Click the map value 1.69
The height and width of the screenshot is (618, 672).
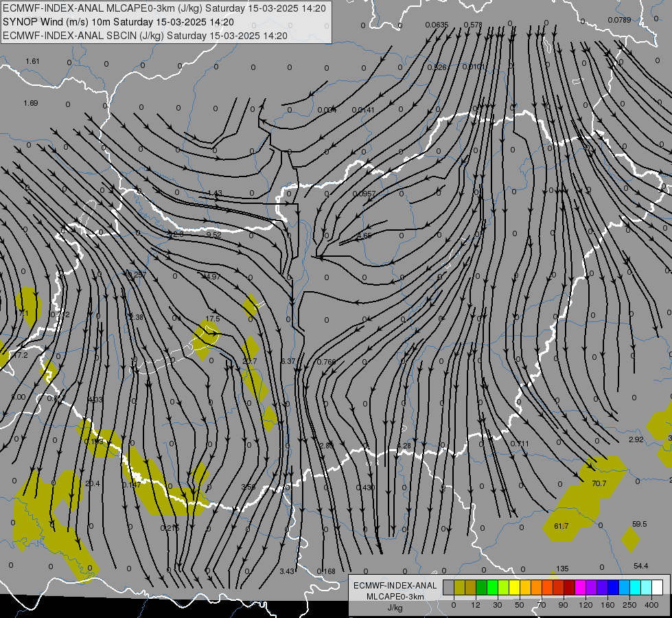click(30, 103)
